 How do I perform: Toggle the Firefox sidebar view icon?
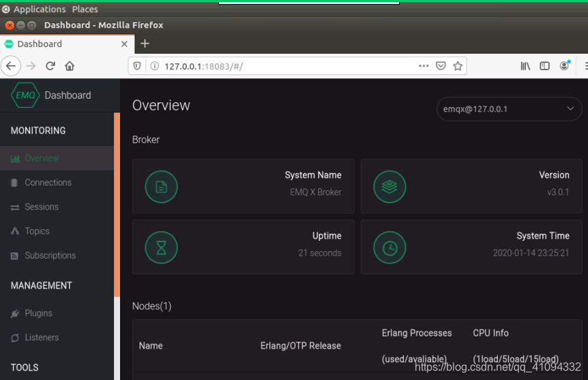pyautogui.click(x=544, y=66)
